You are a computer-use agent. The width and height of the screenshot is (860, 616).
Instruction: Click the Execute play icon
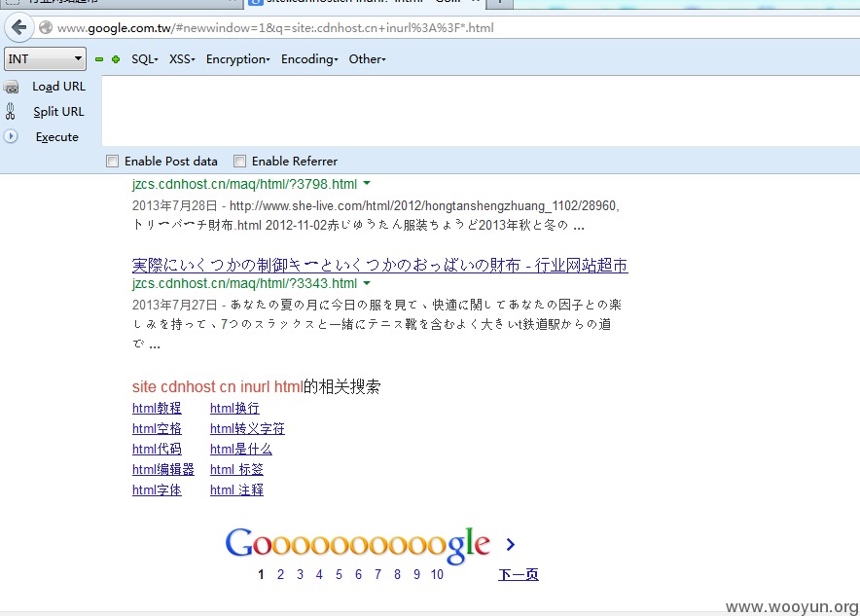pos(11,136)
